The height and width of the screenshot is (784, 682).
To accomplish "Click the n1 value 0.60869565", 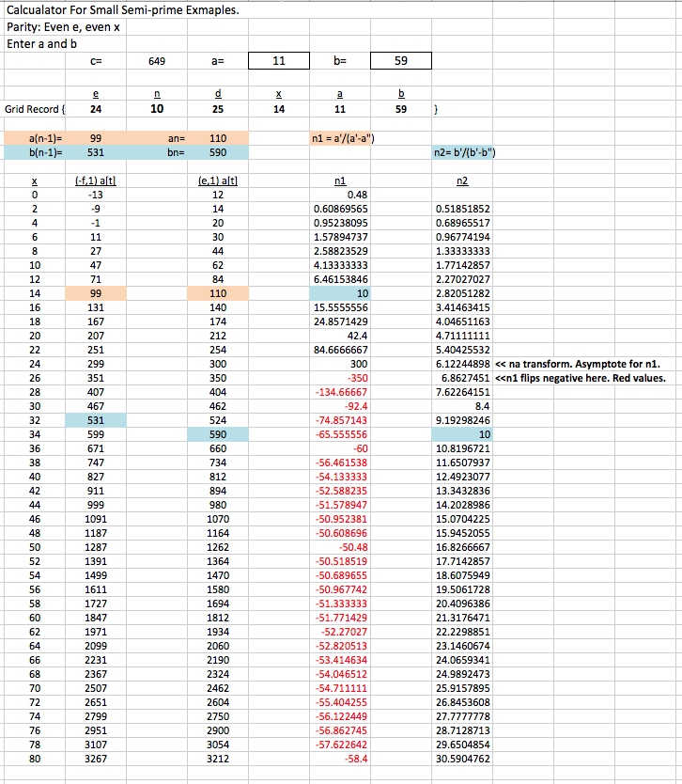I will [x=341, y=209].
